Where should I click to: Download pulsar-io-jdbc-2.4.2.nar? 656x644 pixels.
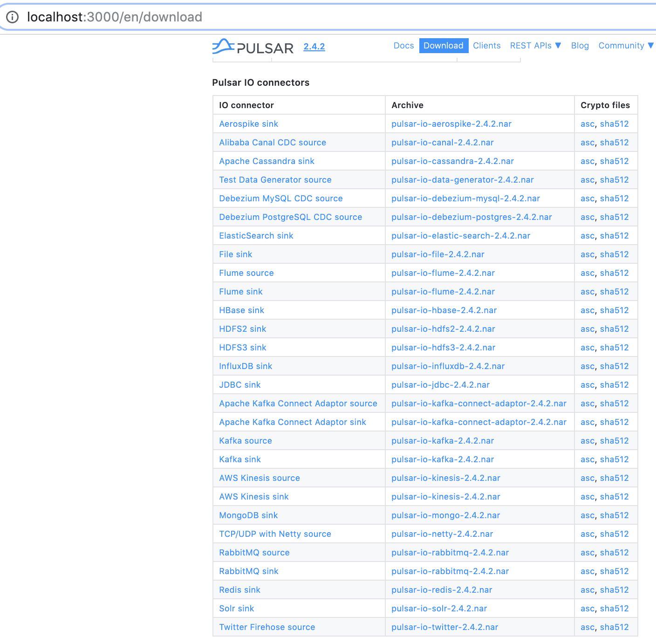440,385
